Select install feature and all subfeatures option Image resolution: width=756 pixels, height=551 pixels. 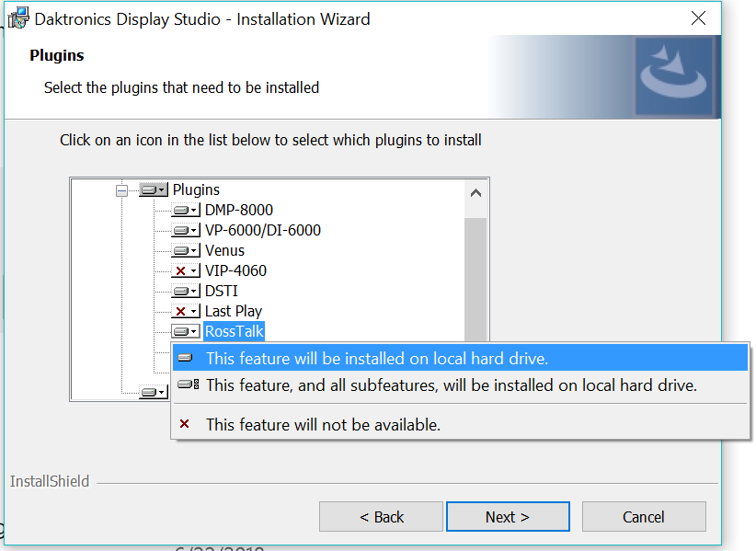[x=451, y=385]
